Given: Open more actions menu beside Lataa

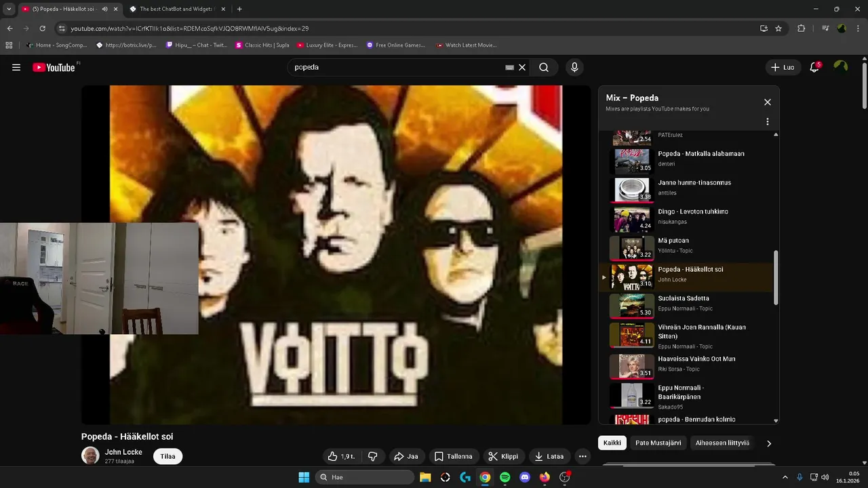Looking at the screenshot, I should tap(583, 456).
